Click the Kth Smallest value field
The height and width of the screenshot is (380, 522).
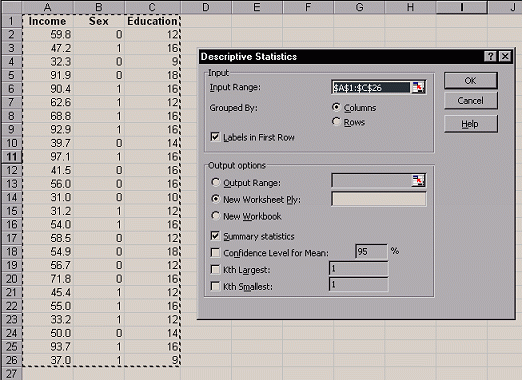[359, 285]
